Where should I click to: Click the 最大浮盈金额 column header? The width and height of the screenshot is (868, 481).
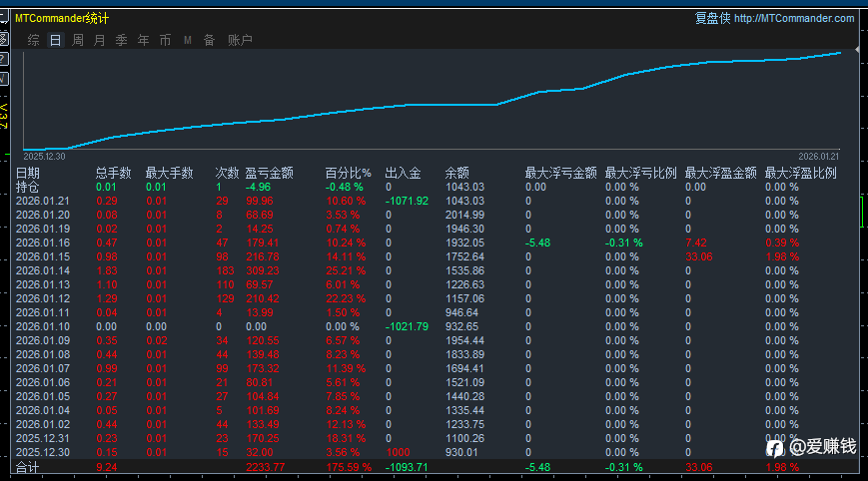coord(721,173)
